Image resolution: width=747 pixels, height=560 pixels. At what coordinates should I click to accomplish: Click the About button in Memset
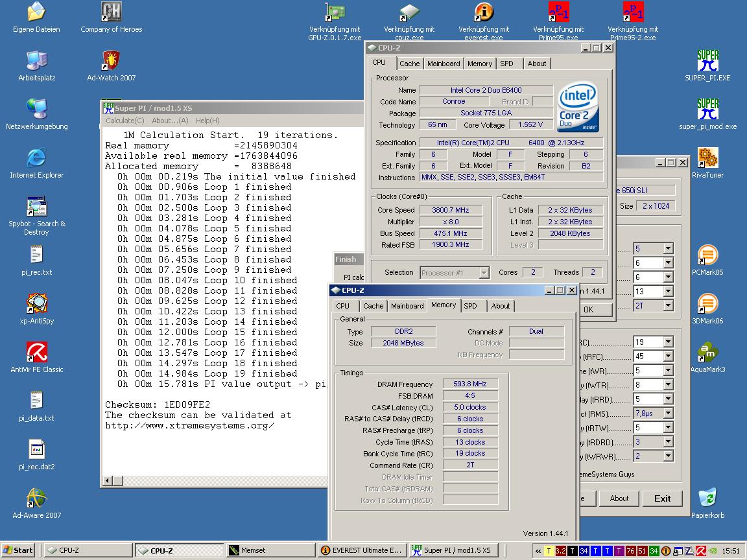coord(619,498)
